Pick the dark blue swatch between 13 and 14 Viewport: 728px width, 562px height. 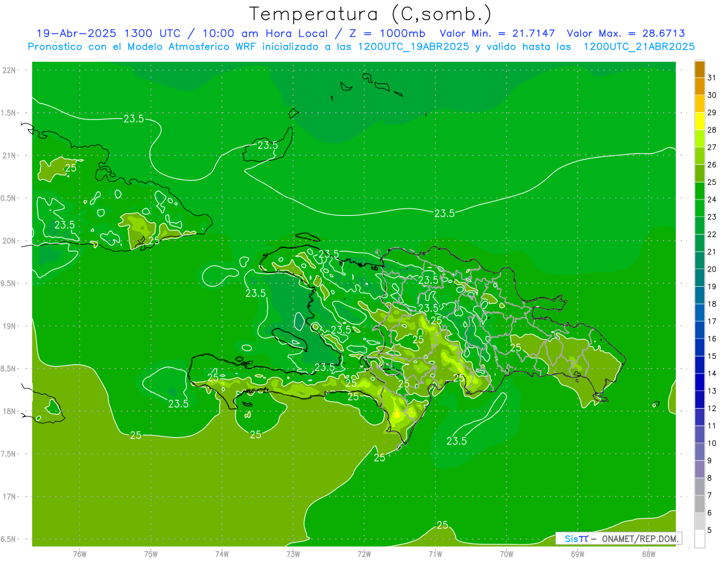(x=699, y=383)
